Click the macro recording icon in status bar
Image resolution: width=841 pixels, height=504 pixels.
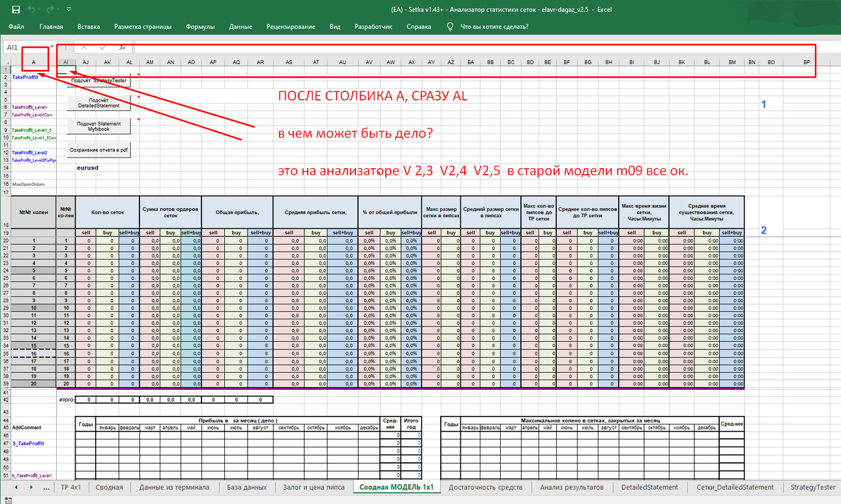tap(7, 499)
